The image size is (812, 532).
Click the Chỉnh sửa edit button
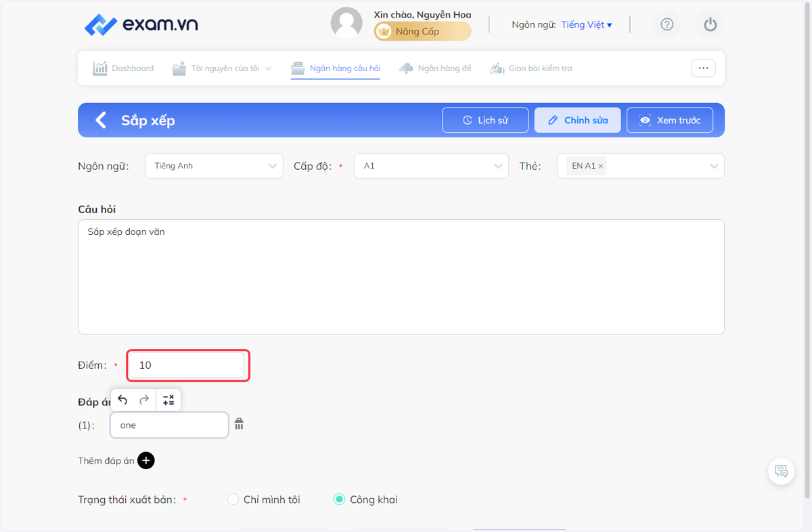click(x=577, y=120)
